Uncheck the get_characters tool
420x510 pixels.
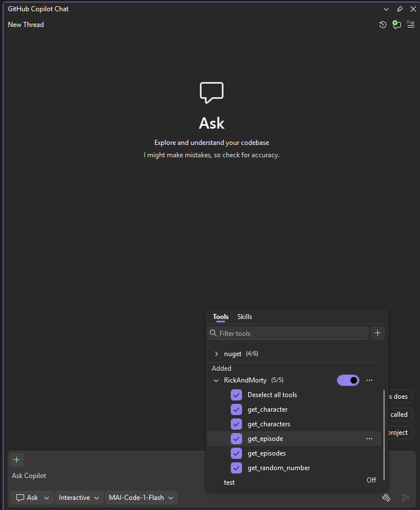point(236,424)
